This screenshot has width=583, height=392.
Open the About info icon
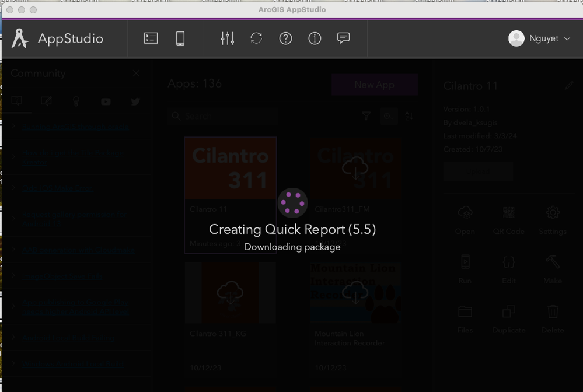pos(315,38)
